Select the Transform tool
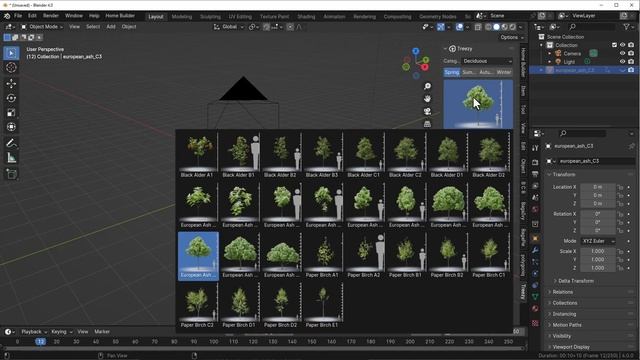640x360 pixels. coord(11,127)
